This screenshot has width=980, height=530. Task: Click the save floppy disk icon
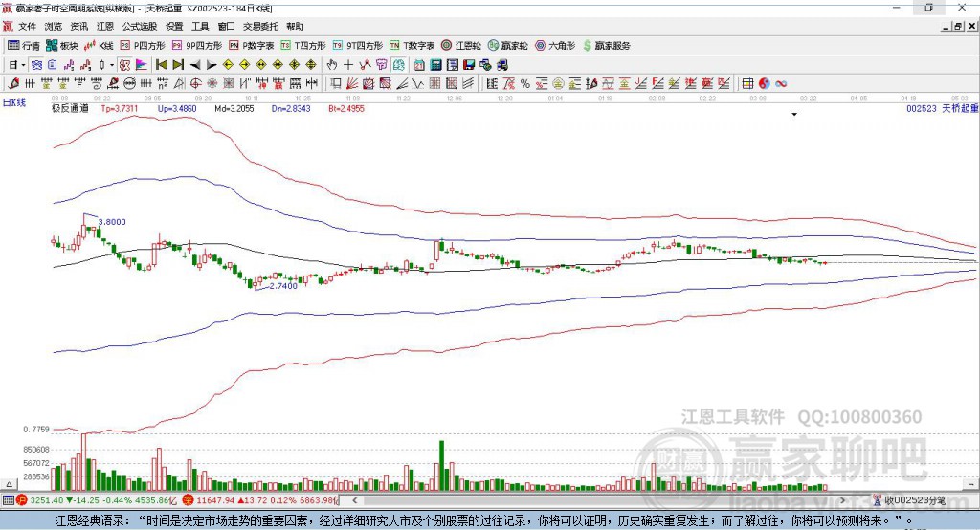[469, 65]
